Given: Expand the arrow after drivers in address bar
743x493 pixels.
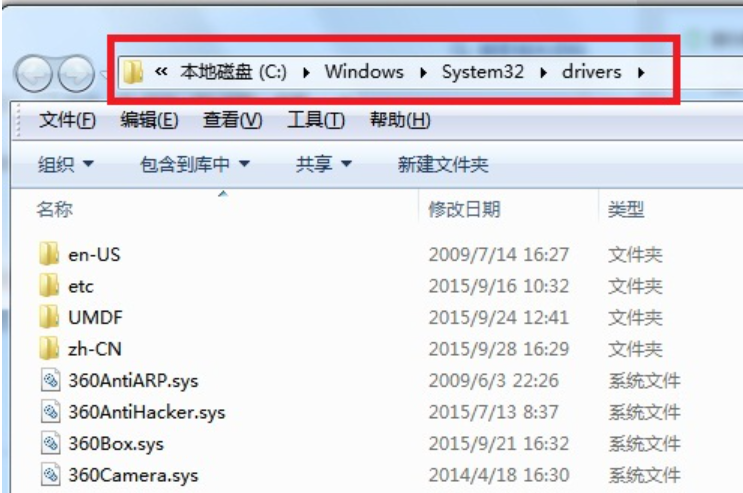Looking at the screenshot, I should tap(640, 72).
